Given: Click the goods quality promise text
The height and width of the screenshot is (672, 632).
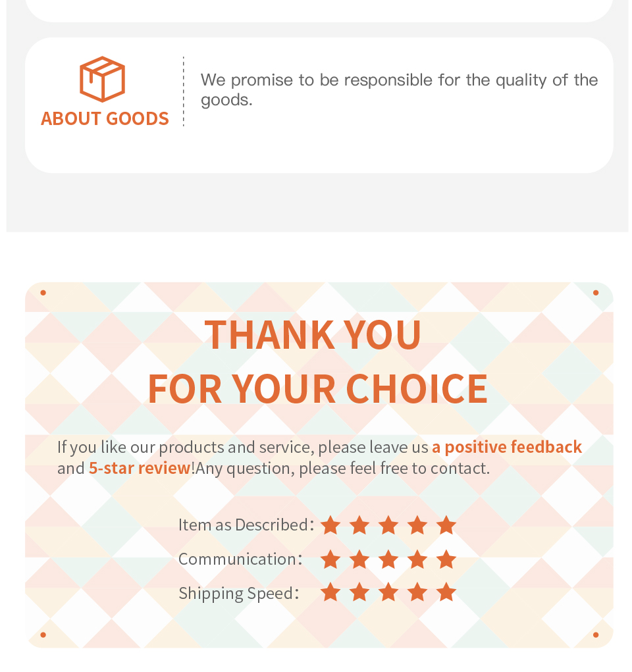Looking at the screenshot, I should tap(399, 90).
